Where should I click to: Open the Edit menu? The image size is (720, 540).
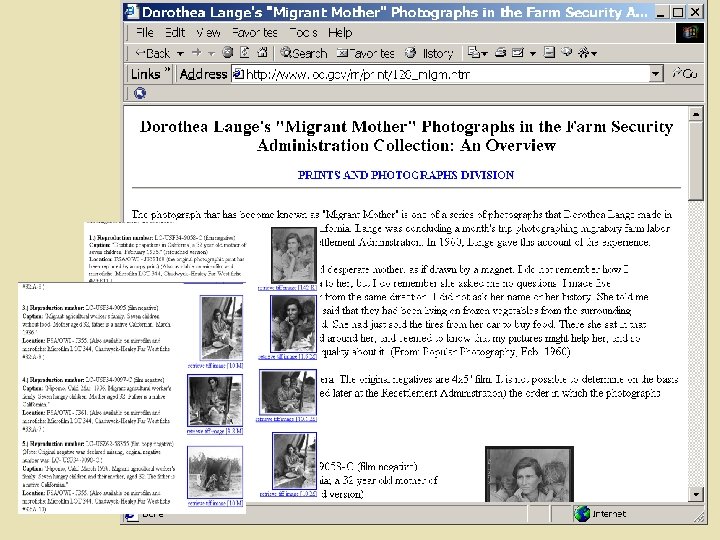pyautogui.click(x=175, y=33)
